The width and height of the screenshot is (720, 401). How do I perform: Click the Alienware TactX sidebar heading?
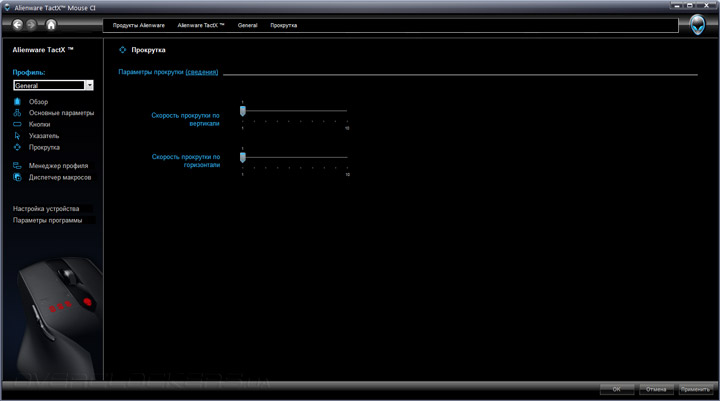click(43, 50)
